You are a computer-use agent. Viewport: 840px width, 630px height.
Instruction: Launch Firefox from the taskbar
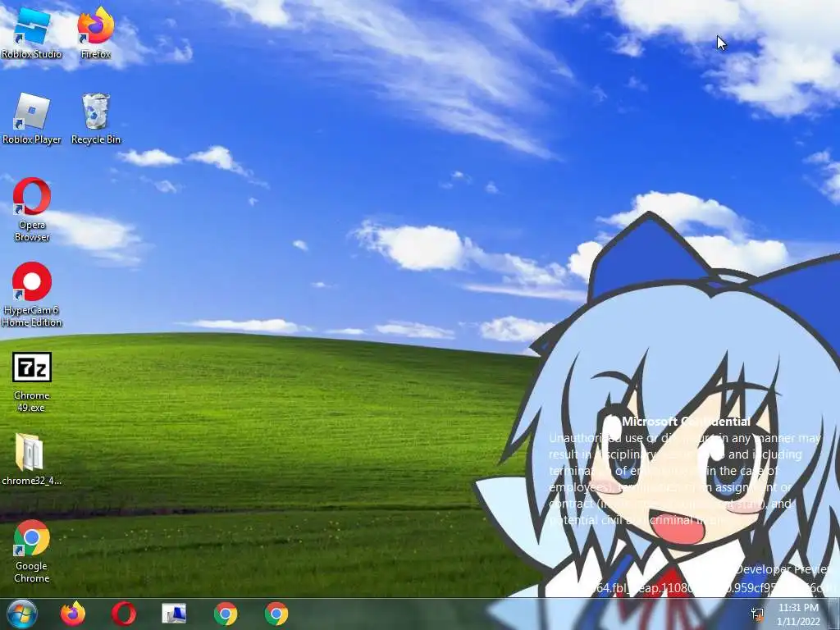73,614
